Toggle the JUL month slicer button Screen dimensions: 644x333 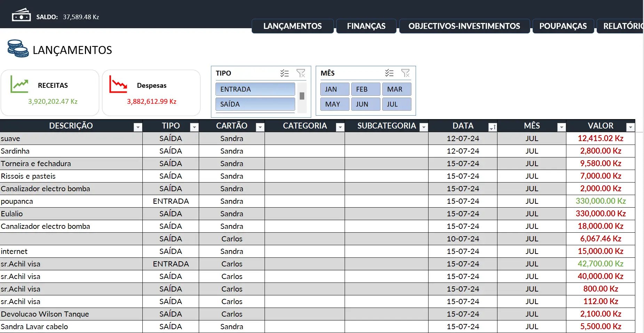pyautogui.click(x=396, y=104)
